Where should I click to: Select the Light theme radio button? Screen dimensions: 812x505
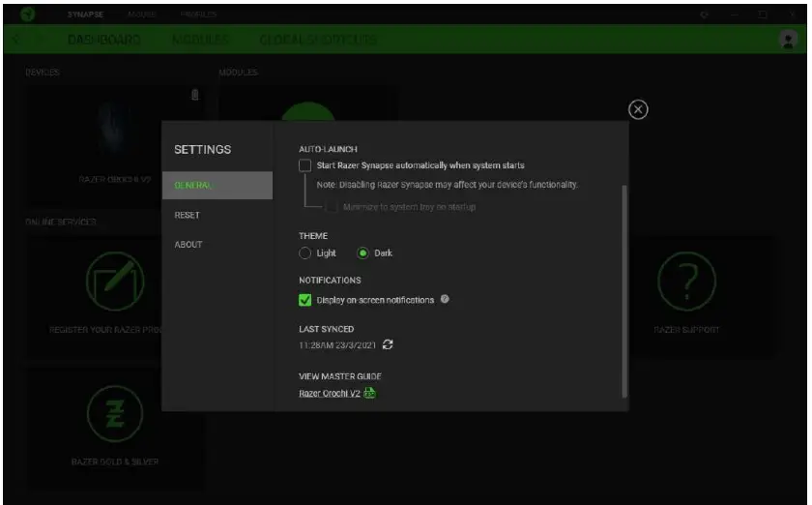[305, 253]
